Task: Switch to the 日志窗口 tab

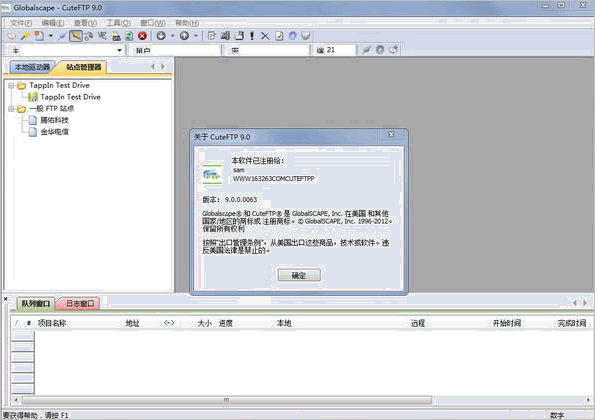Action: pos(80,304)
